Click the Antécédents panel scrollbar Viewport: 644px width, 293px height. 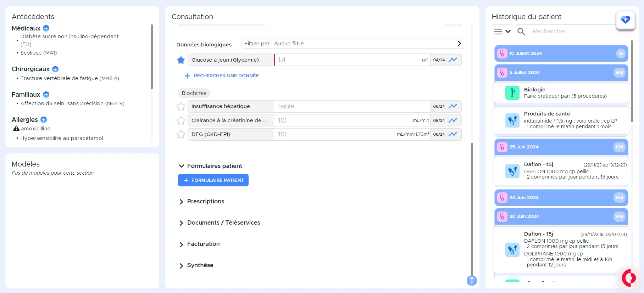[x=152, y=57]
